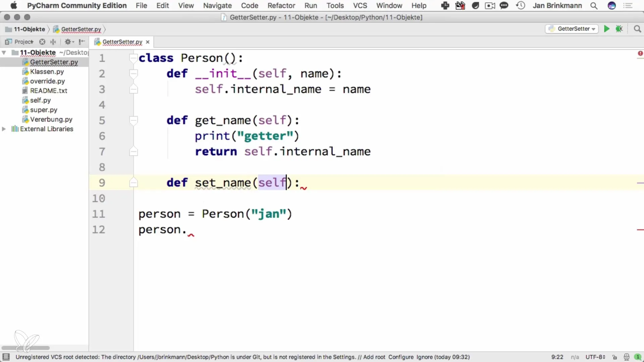644x362 pixels.
Task: Hide the Project tool window panel
Action: tap(82, 42)
